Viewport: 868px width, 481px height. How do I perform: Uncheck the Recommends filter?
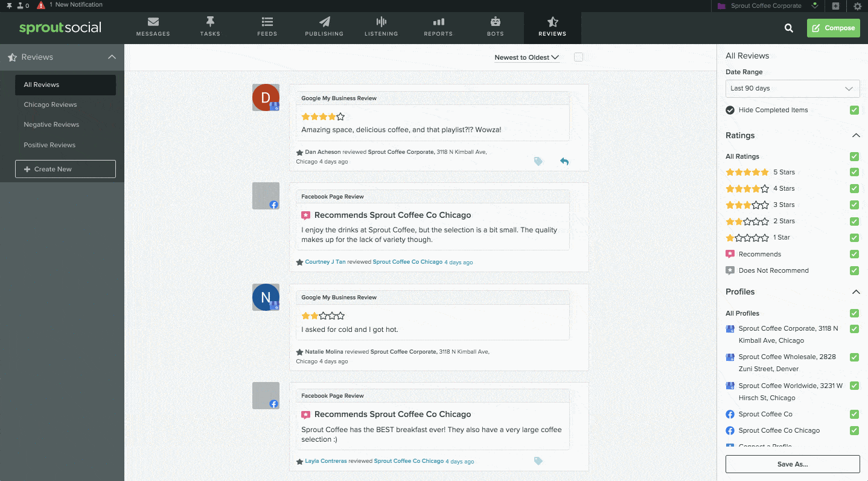click(854, 254)
